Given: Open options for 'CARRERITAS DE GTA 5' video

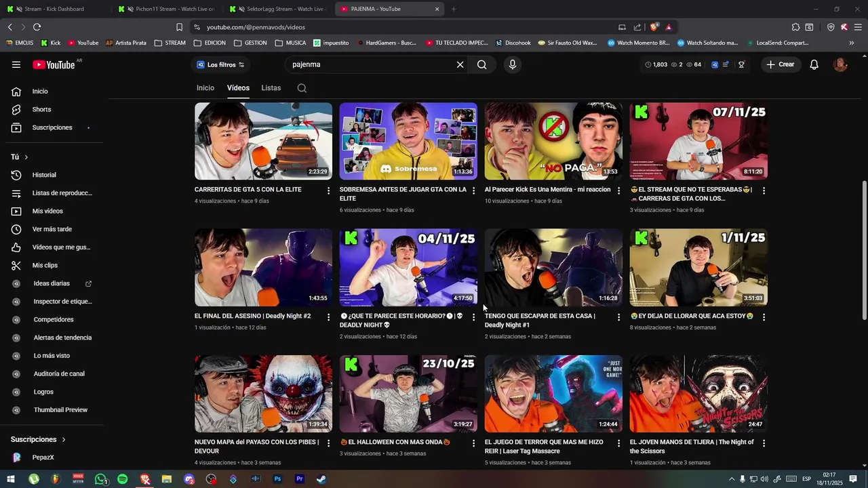Looking at the screenshot, I should pos(328,190).
